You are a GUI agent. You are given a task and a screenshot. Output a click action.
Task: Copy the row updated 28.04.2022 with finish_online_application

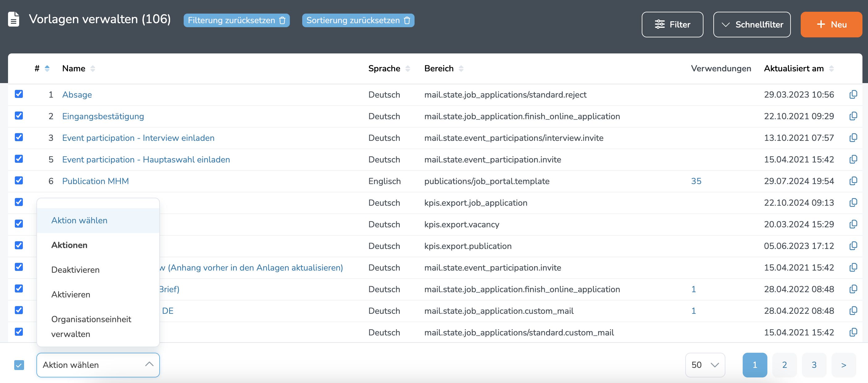pyautogui.click(x=853, y=288)
